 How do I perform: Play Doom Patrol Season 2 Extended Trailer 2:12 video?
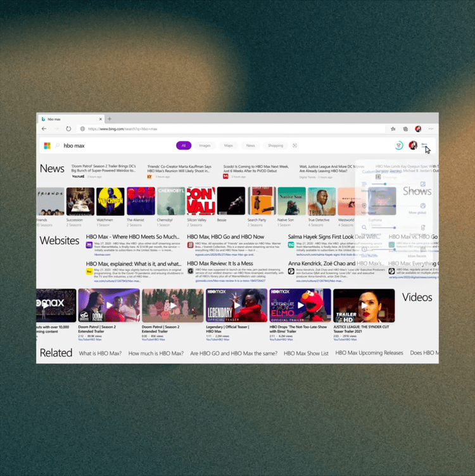point(109,305)
